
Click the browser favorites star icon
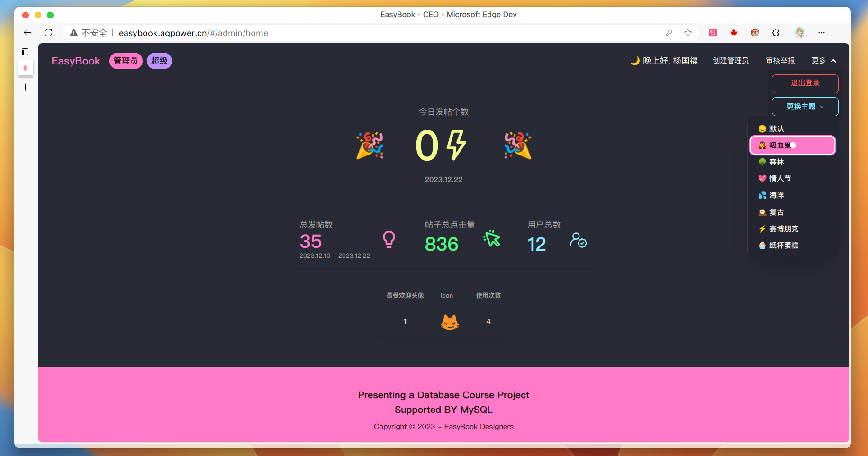pyautogui.click(x=688, y=33)
